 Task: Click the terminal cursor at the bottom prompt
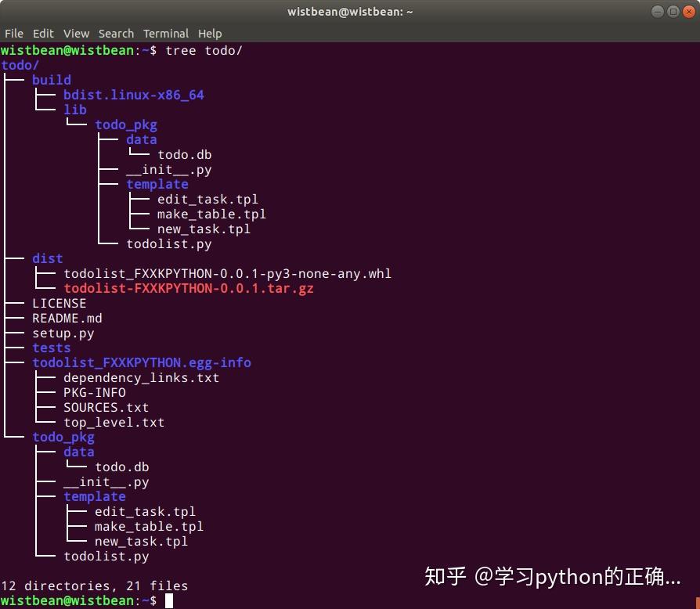pos(169,600)
